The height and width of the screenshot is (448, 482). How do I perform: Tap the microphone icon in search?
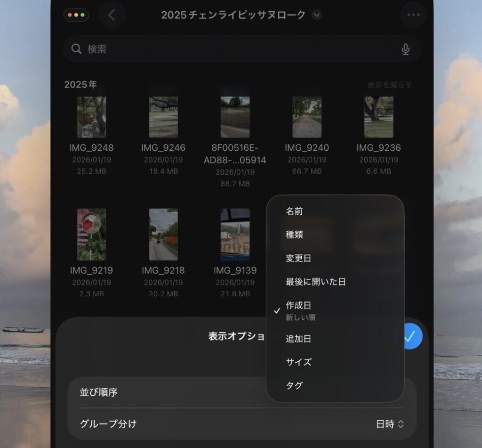[x=405, y=49]
